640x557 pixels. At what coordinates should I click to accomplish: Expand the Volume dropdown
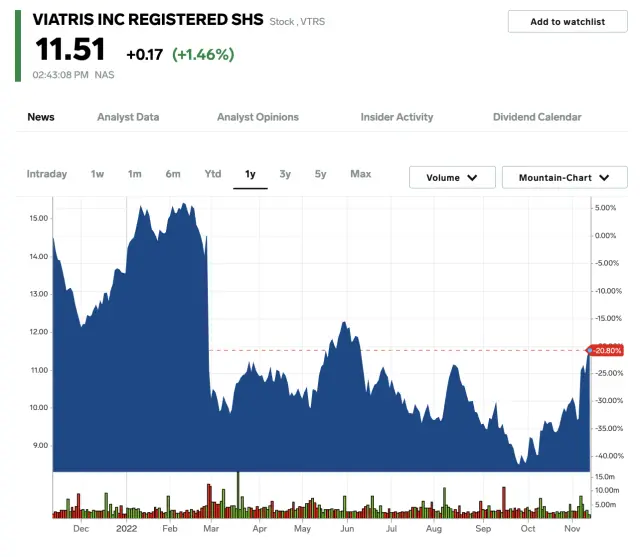coord(452,178)
